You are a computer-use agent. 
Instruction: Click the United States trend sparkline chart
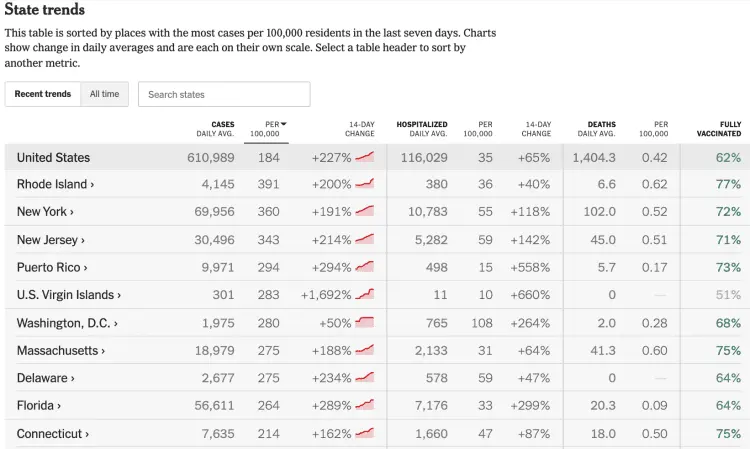point(365,157)
